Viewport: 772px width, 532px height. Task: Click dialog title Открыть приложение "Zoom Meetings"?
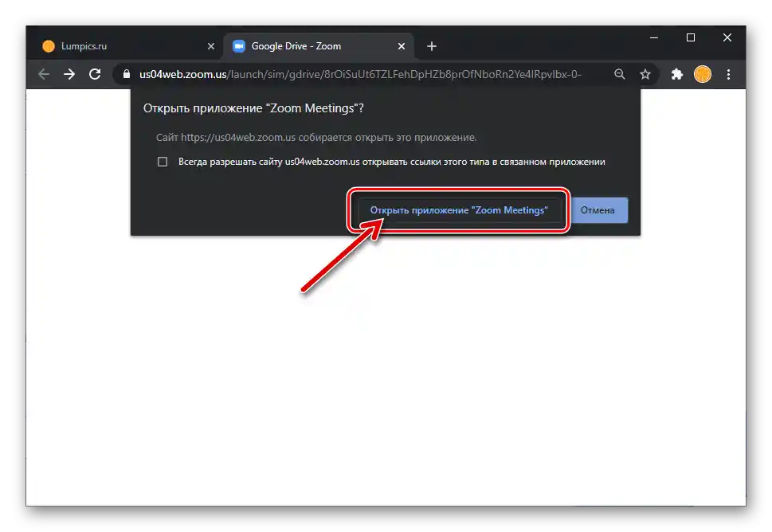pyautogui.click(x=253, y=108)
